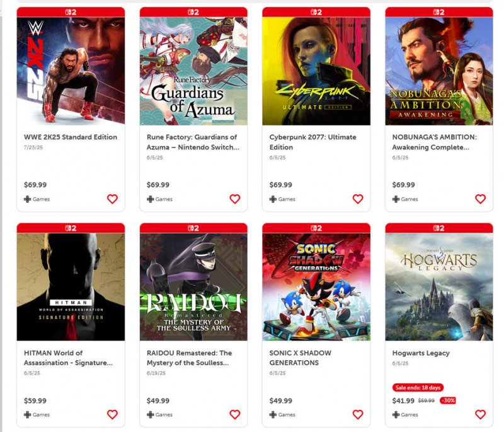
Task: Open Sonic X Shadow Generations cover image
Action: tap(316, 287)
